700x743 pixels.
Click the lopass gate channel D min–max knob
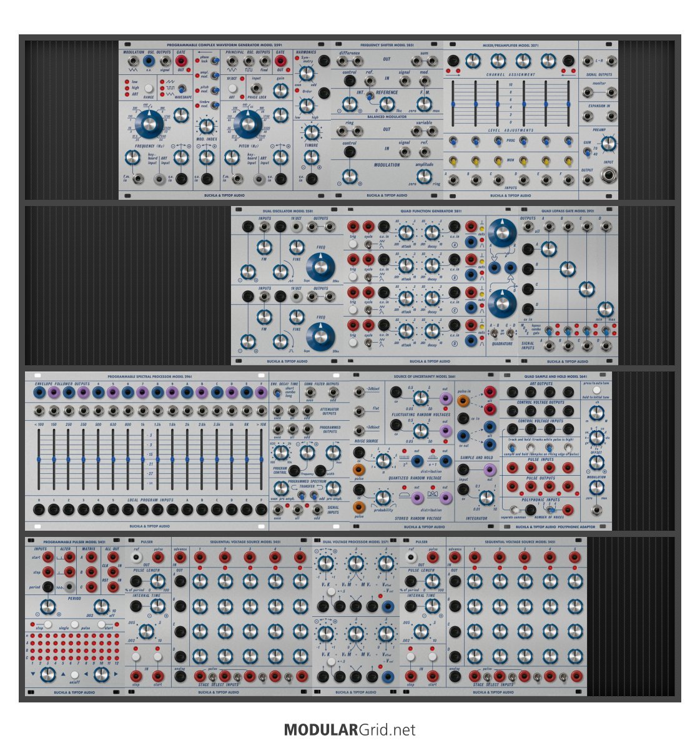coord(605,310)
